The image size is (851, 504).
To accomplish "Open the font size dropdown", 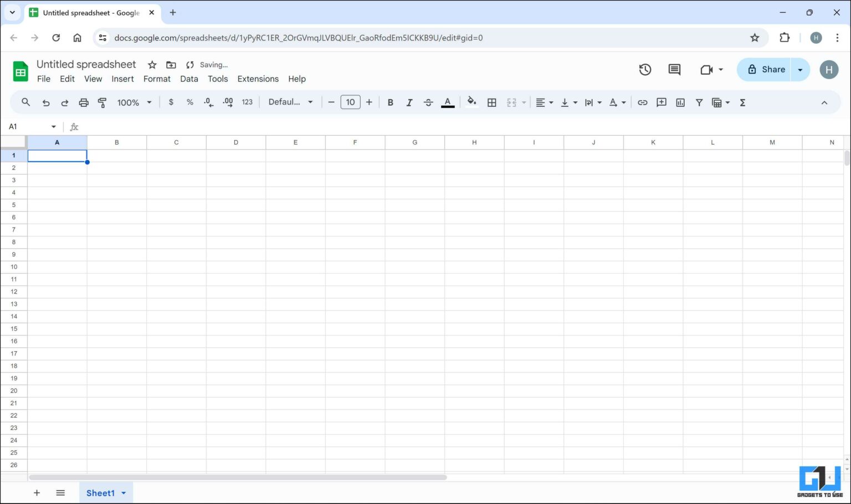I will point(350,102).
